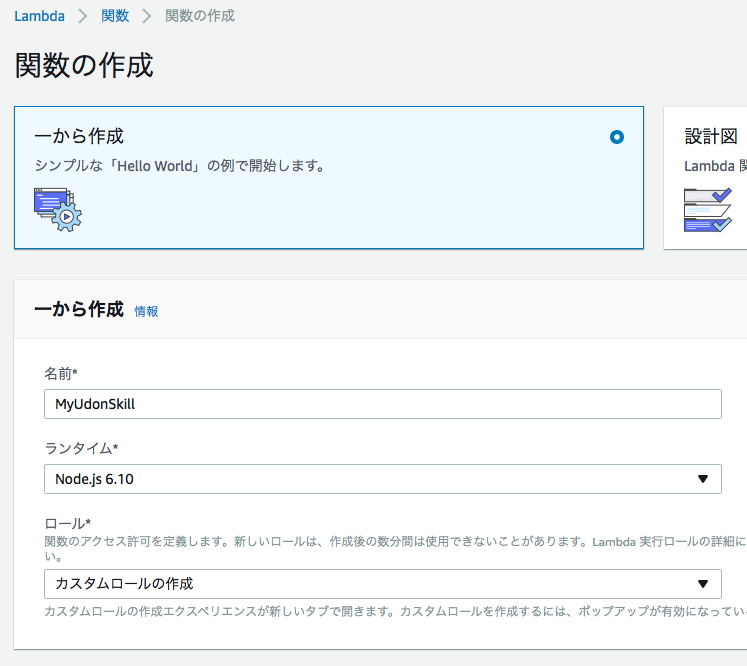This screenshot has width=747, height=666.
Task: Click the 一から作成 section heading
Action: coord(79,309)
